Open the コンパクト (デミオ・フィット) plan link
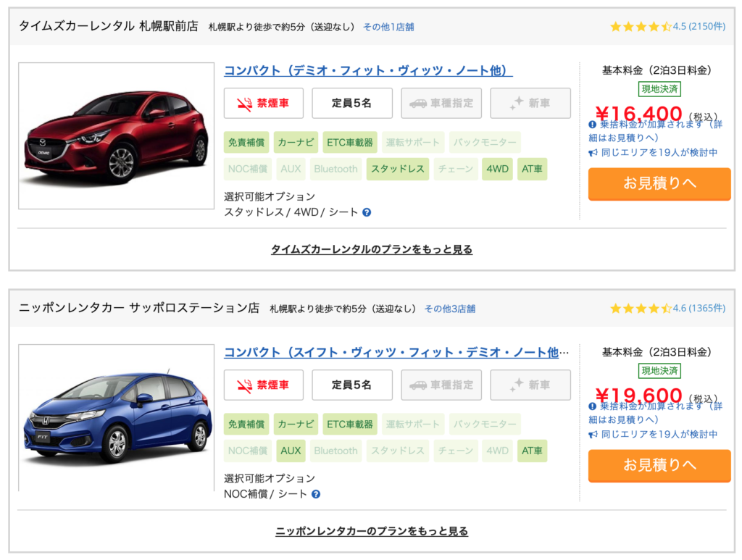 [x=368, y=71]
